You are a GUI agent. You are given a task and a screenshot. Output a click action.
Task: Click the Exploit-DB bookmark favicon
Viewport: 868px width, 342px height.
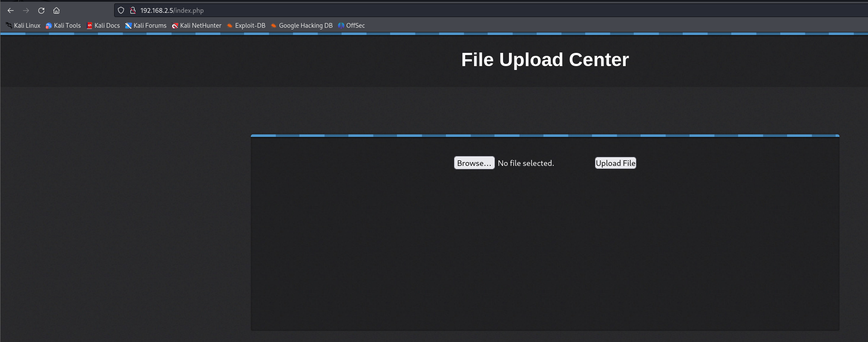[x=230, y=26]
